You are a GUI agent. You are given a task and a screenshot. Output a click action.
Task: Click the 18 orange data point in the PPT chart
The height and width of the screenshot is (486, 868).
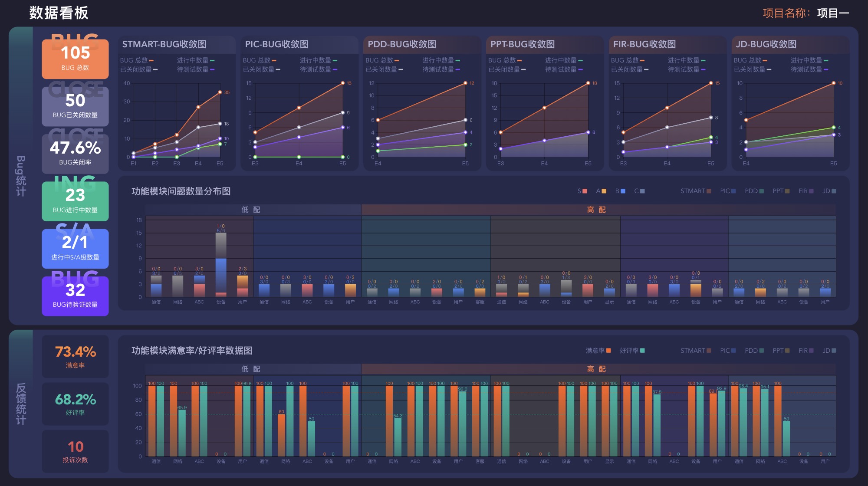pyautogui.click(x=588, y=83)
